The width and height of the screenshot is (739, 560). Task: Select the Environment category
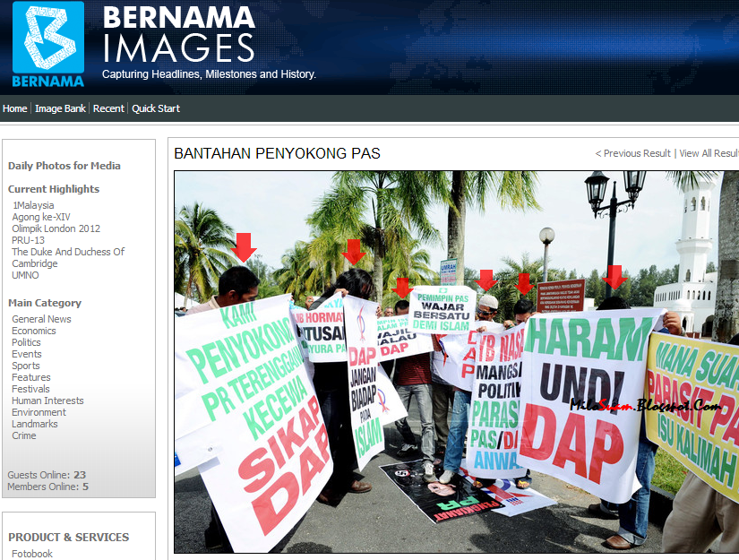tap(39, 412)
